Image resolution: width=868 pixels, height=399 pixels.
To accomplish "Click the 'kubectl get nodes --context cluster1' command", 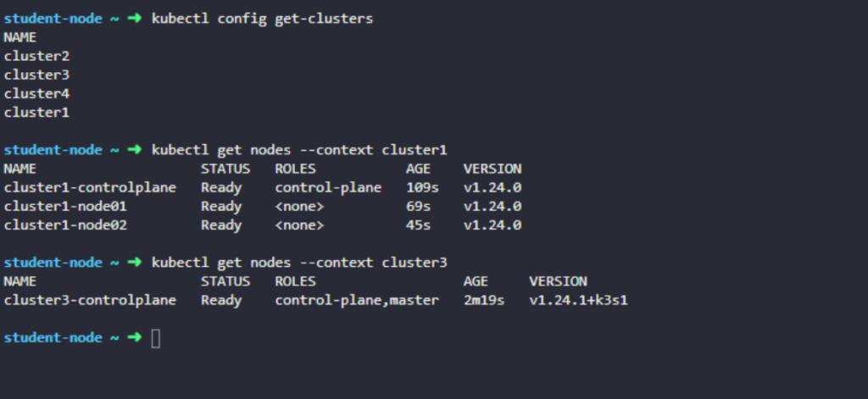I will click(298, 150).
